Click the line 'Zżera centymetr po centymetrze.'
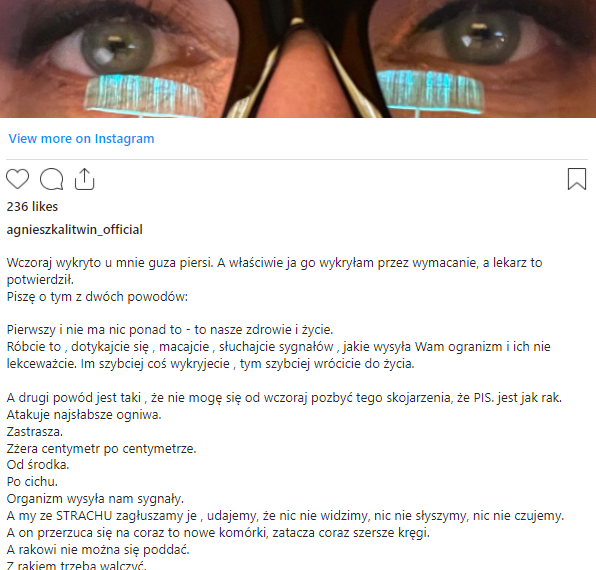This screenshot has width=596, height=570. click(101, 449)
